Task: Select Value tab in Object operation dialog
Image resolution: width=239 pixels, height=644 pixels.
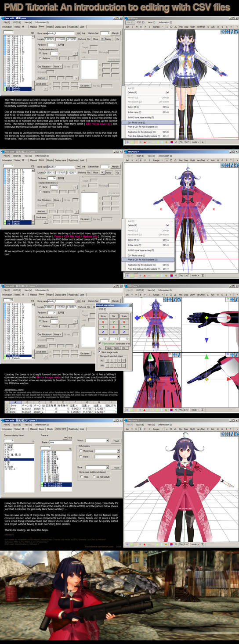Action: point(109,347)
